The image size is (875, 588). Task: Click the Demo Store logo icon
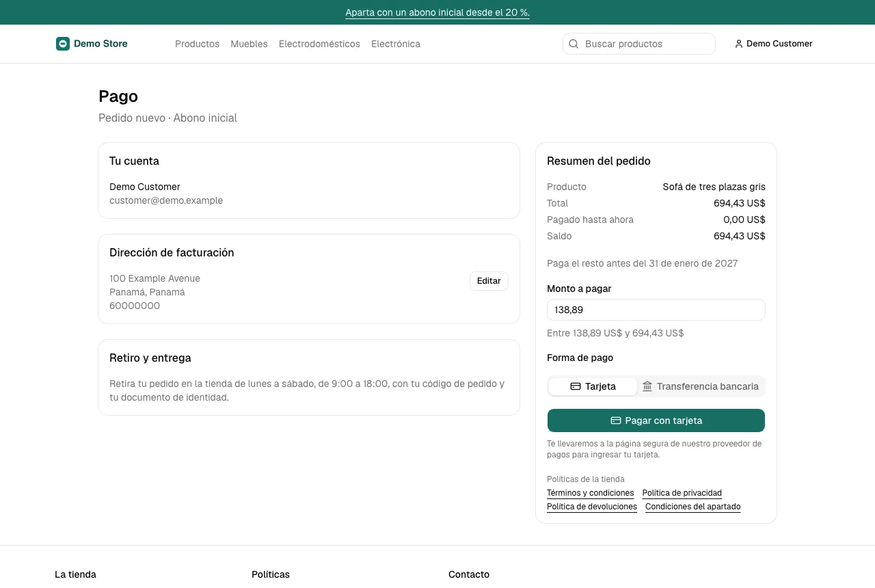tap(63, 44)
